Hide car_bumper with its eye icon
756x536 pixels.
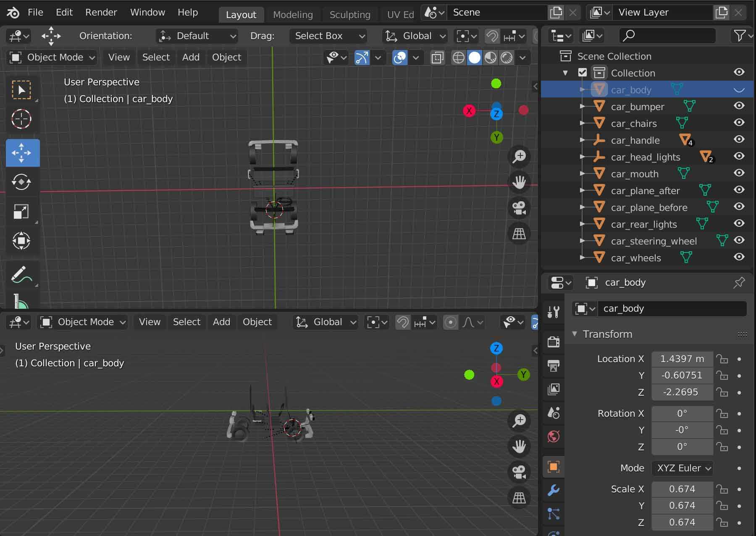tap(739, 106)
